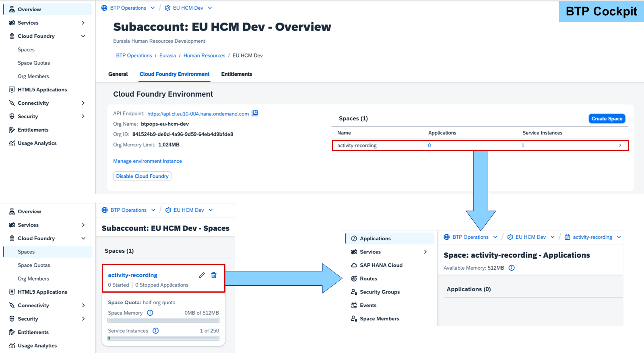
Task: Click the Create Space button
Action: (x=607, y=119)
